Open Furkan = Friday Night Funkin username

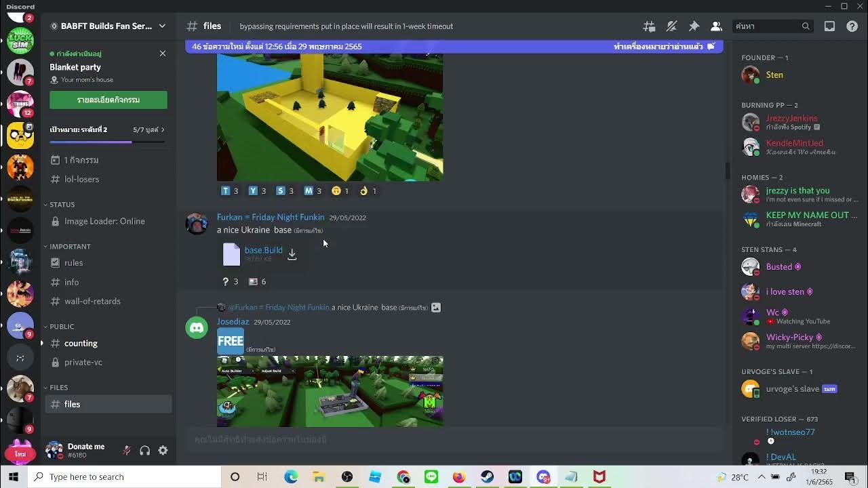click(271, 217)
